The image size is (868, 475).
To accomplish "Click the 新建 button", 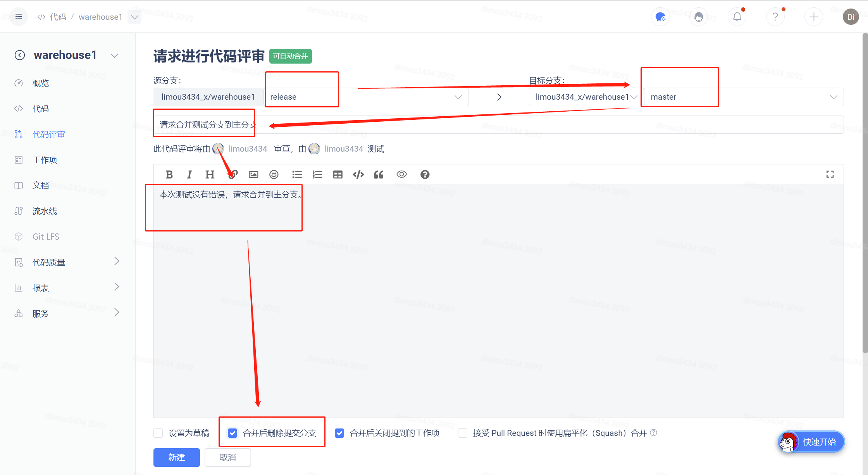I will pos(176,458).
